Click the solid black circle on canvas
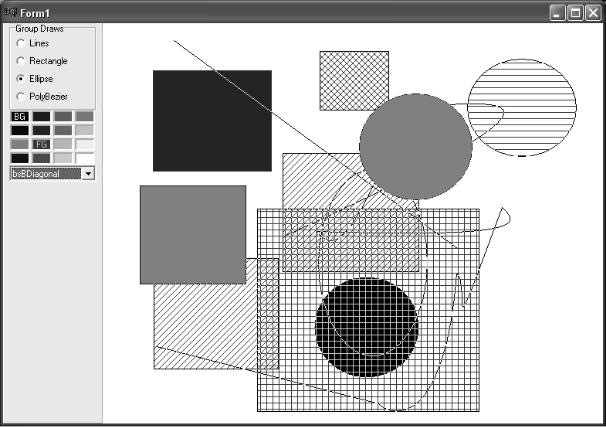 click(x=367, y=327)
